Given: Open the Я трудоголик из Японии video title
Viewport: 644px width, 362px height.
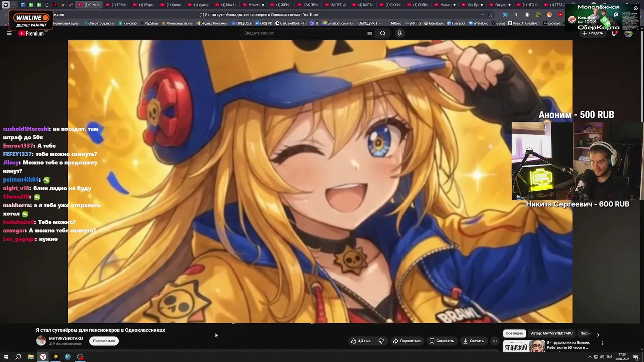Looking at the screenshot, I should (x=568, y=345).
